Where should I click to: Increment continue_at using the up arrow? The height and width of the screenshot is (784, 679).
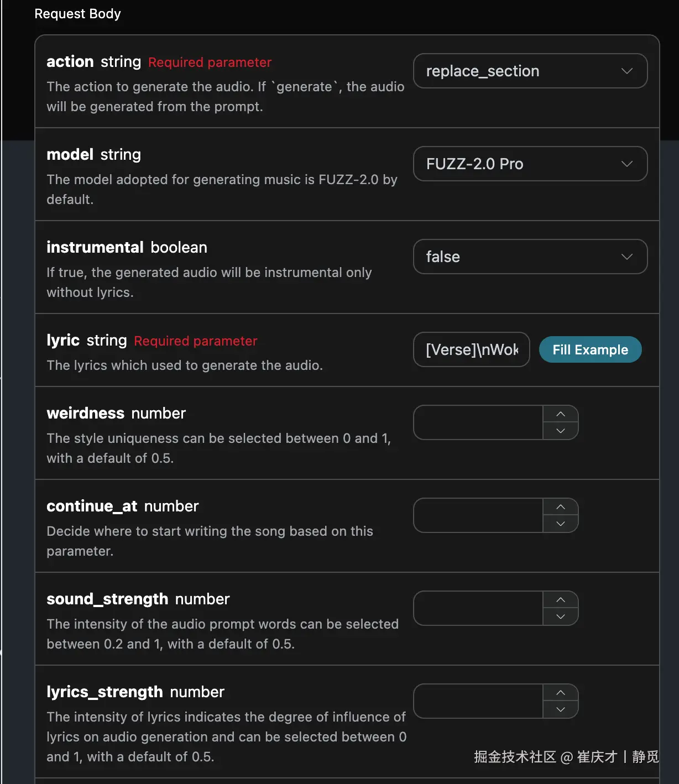(x=561, y=507)
